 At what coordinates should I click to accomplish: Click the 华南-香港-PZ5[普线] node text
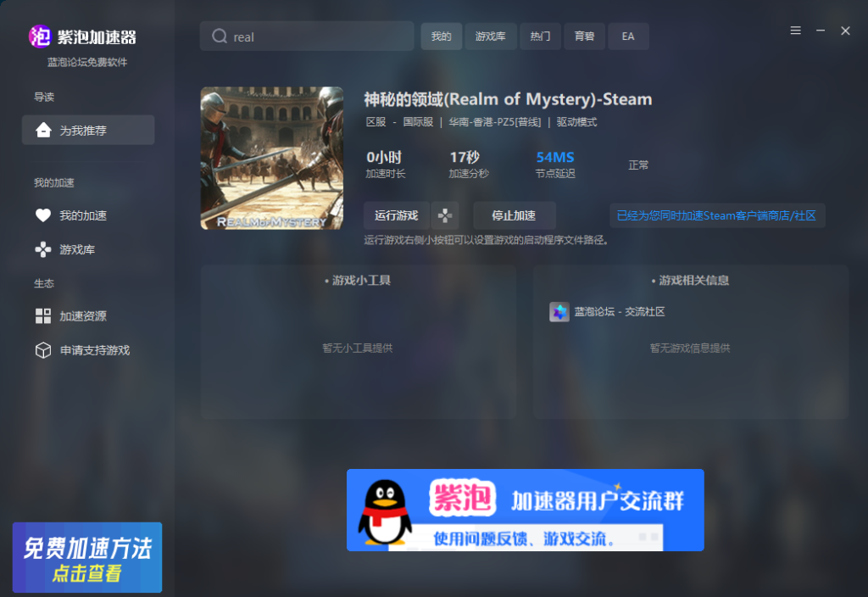point(494,122)
